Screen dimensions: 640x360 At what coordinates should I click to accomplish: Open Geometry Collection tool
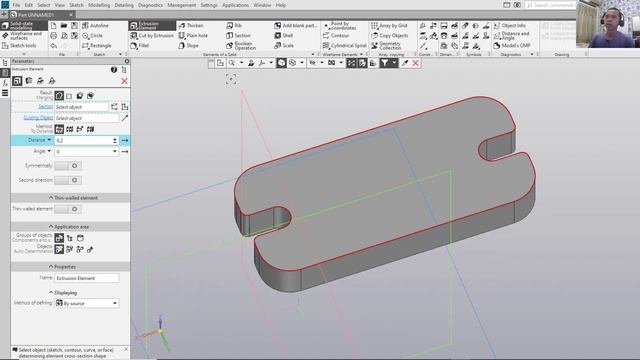click(x=386, y=46)
